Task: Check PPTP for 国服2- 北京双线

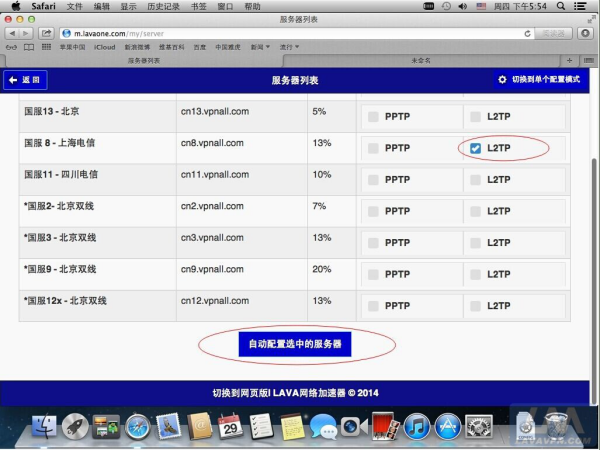Action: 373,211
